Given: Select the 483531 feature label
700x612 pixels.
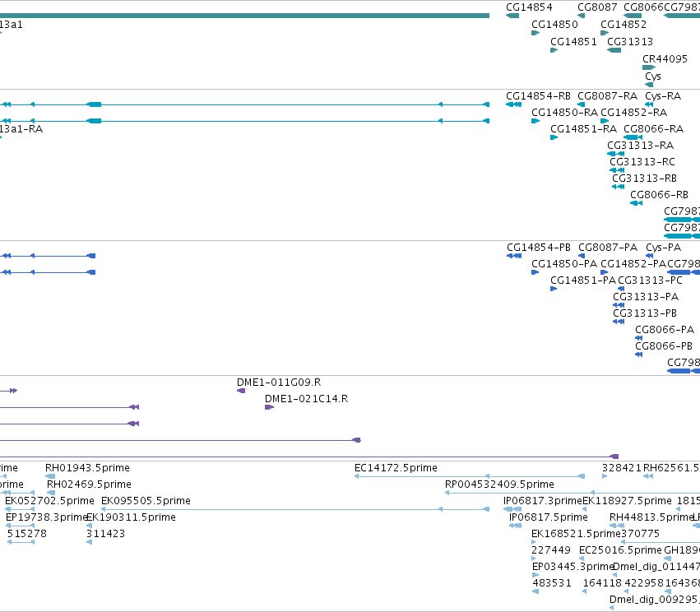Looking at the screenshot, I should (552, 583).
